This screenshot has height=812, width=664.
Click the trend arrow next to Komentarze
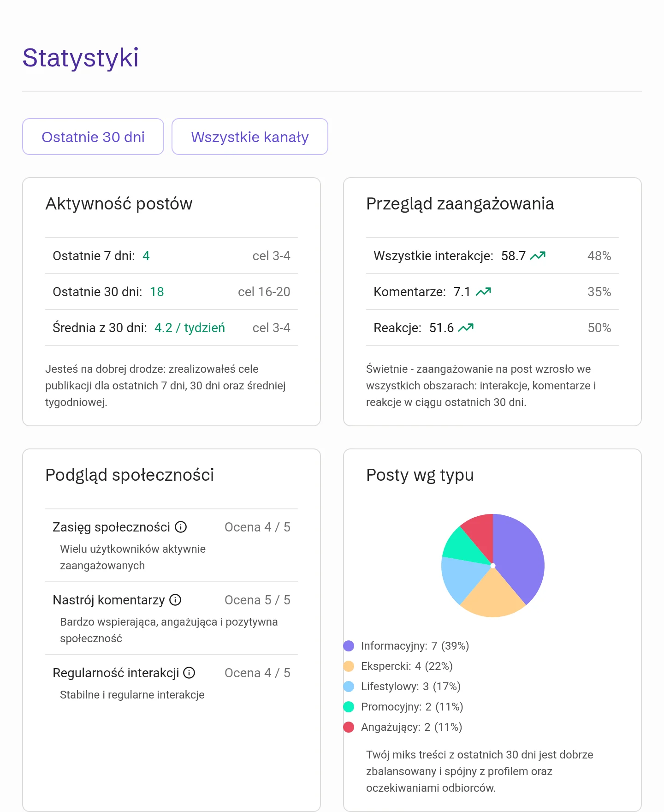483,292
